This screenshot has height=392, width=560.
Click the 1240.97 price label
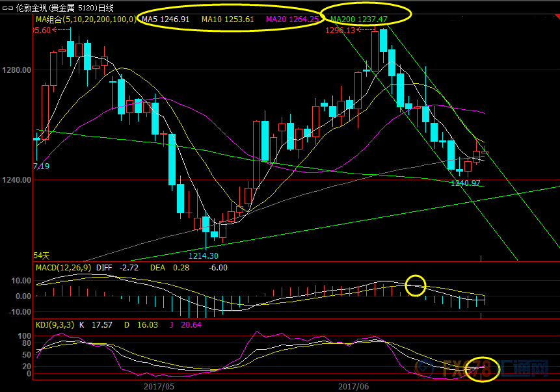click(466, 183)
